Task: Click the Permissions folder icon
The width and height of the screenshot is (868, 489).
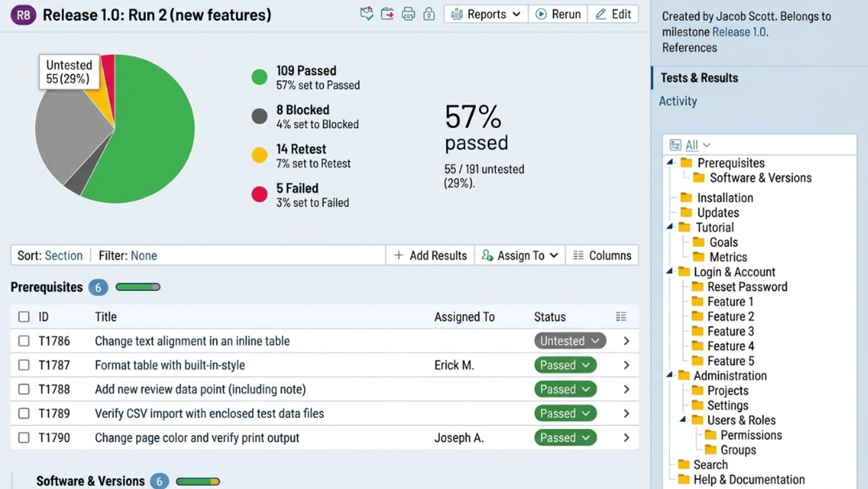Action: click(711, 435)
